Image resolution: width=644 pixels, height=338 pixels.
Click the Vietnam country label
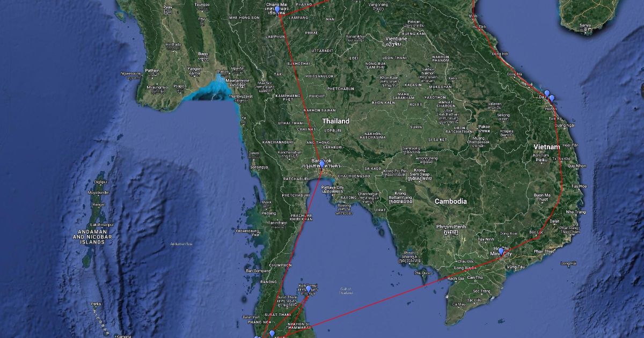pos(547,147)
